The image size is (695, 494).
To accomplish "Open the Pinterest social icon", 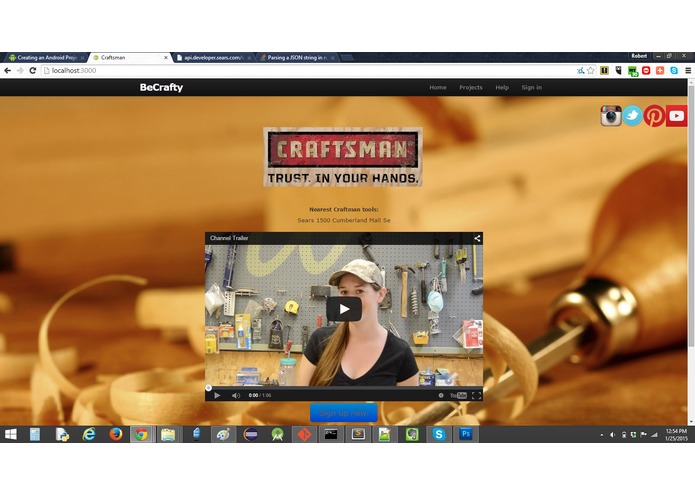I will [x=654, y=116].
